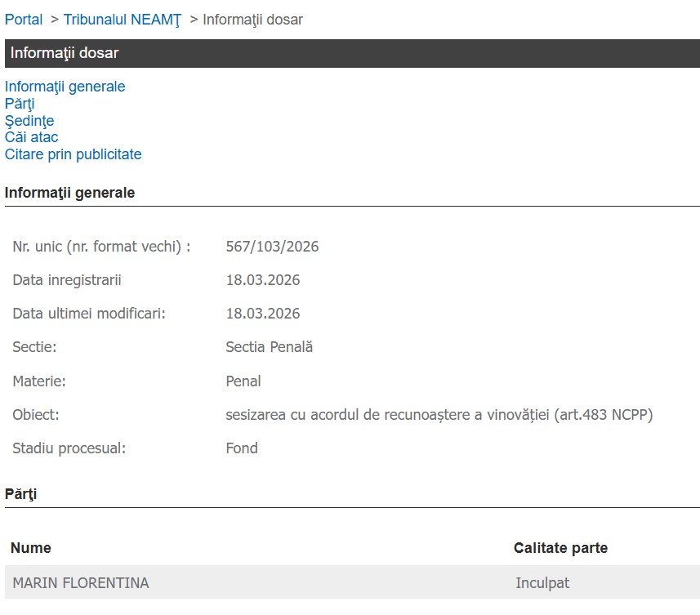Image resolution: width=700 pixels, height=615 pixels.
Task: Select the Căi atac navigation link
Action: pyautogui.click(x=31, y=137)
